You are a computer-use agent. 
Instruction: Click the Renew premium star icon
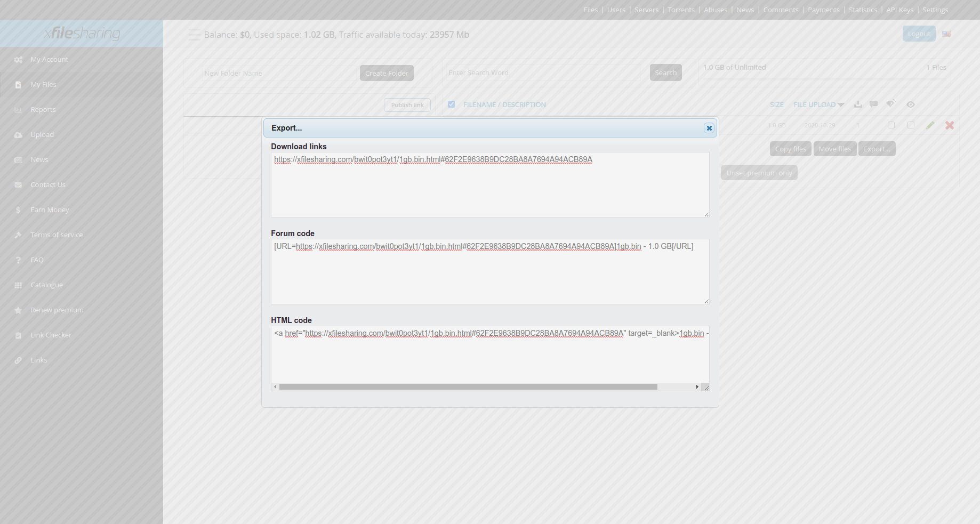(18, 310)
